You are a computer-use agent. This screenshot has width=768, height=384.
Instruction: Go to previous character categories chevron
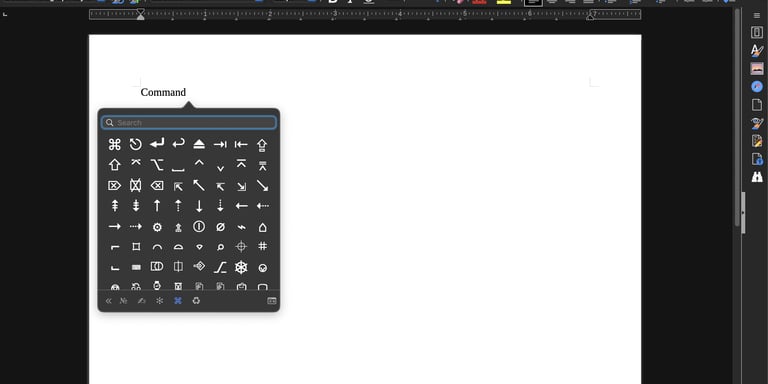(109, 301)
